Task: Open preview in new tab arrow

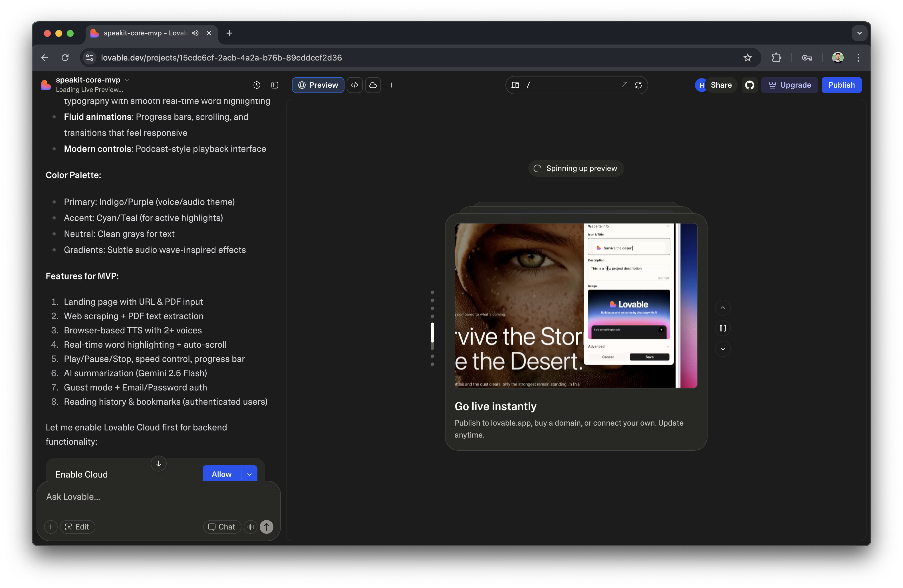Action: click(624, 84)
